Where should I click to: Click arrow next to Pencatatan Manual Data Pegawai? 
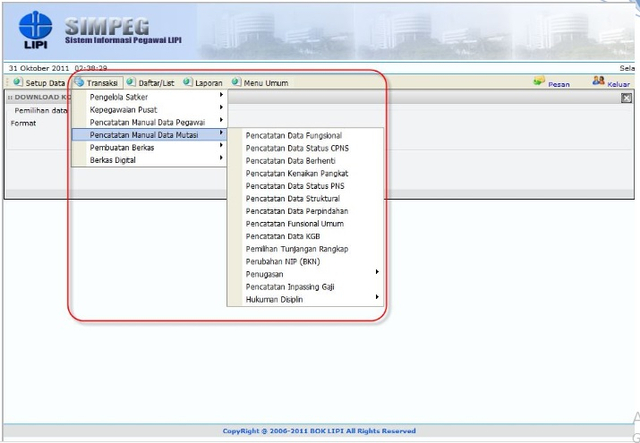(221, 120)
